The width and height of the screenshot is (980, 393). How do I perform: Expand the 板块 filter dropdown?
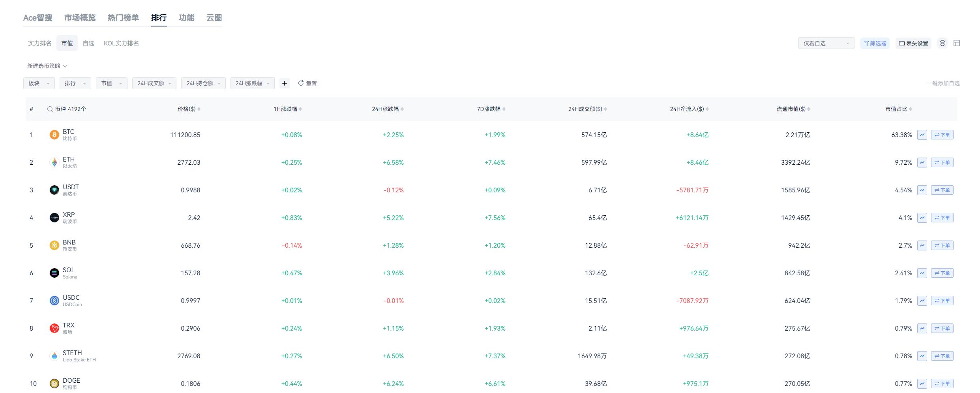coord(39,83)
